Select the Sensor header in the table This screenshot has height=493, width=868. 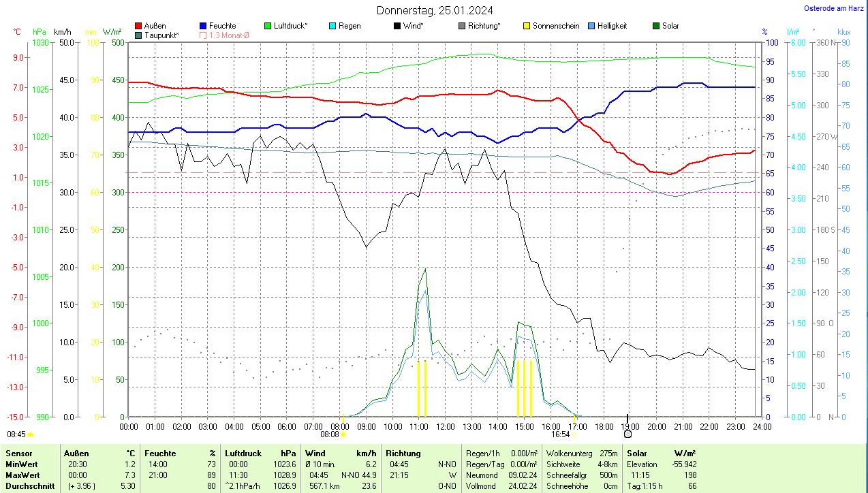coord(20,453)
